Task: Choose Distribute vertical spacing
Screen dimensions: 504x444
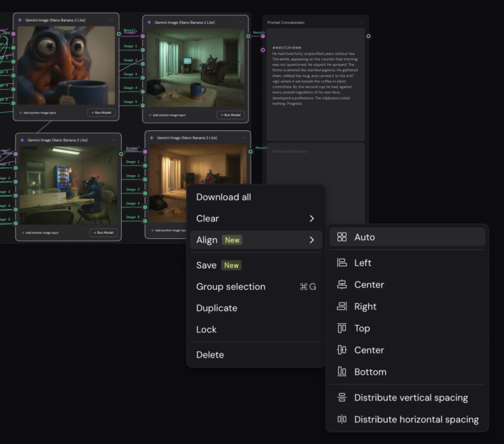Action: tap(407, 397)
